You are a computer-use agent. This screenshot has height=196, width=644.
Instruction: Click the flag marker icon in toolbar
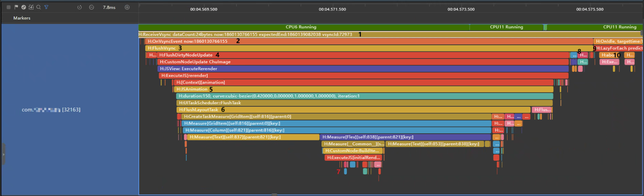pyautogui.click(x=16, y=7)
